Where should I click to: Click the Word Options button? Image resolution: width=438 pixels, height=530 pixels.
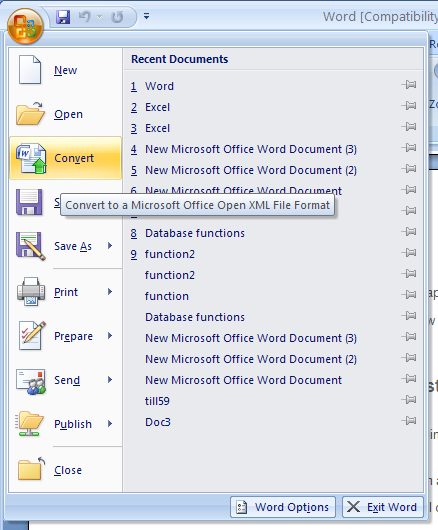283,507
